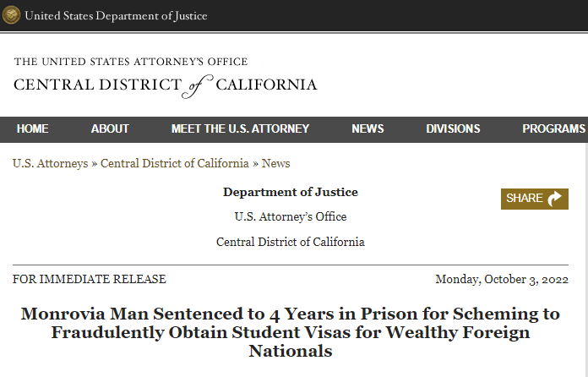Click the Monrovia Man Sentenced headline
The width and height of the screenshot is (588, 377).
[x=291, y=332]
